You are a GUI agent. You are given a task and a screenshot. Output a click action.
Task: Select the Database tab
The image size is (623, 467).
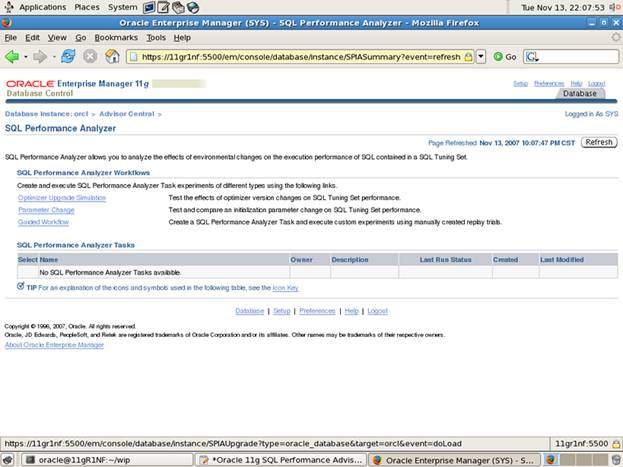pos(580,94)
